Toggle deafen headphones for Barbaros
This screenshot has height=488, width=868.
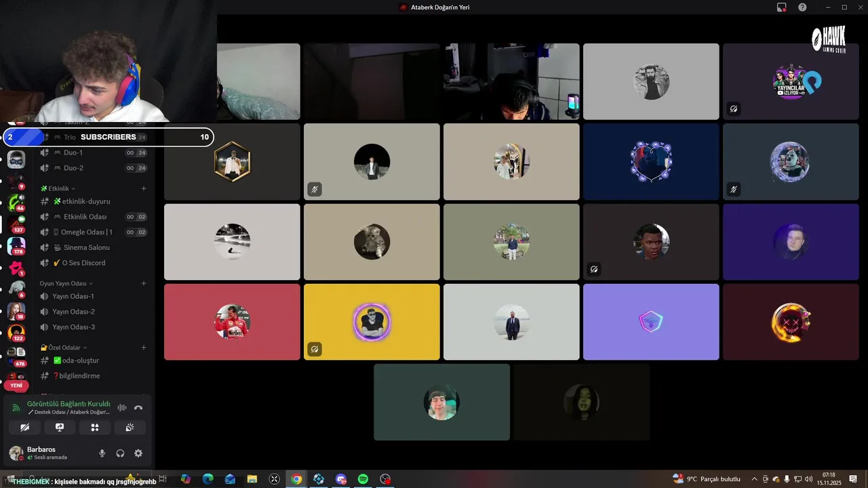(120, 453)
